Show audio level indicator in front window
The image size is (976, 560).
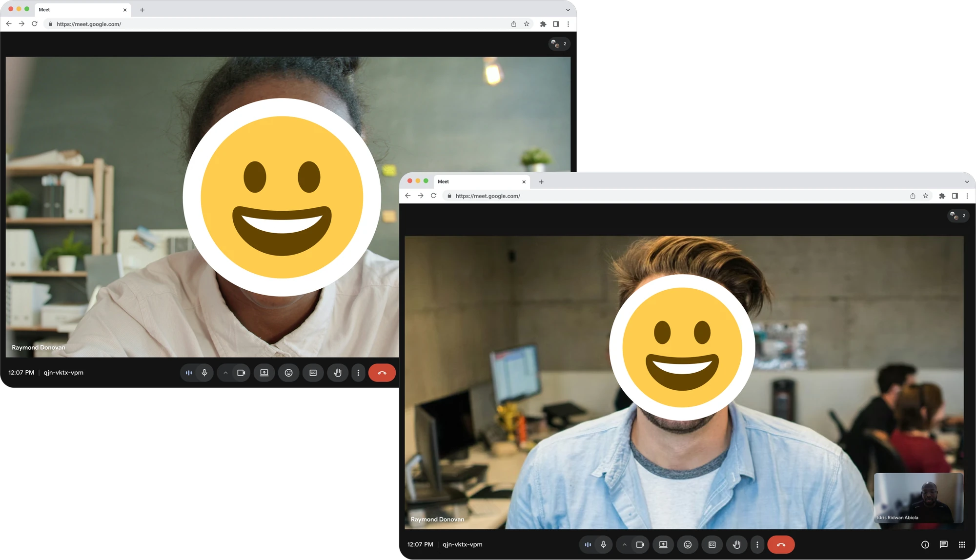(x=588, y=544)
